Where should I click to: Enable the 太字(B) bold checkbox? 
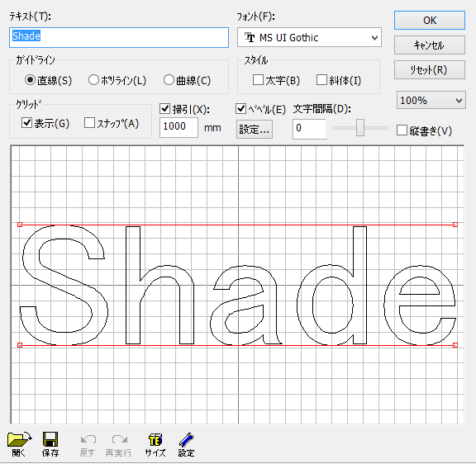pyautogui.click(x=258, y=80)
